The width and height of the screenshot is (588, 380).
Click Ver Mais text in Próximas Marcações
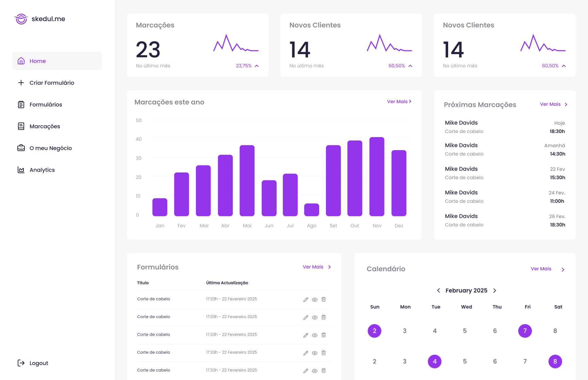point(550,104)
